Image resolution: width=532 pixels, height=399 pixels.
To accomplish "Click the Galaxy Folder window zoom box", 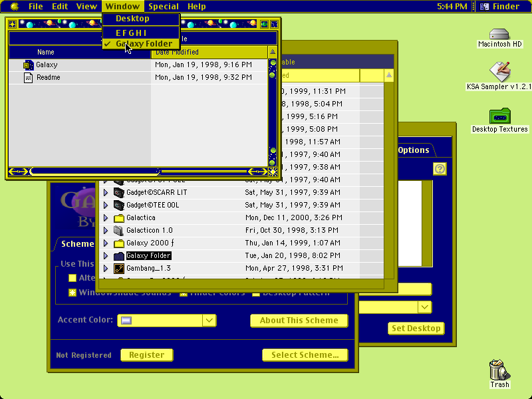I will 264,24.
